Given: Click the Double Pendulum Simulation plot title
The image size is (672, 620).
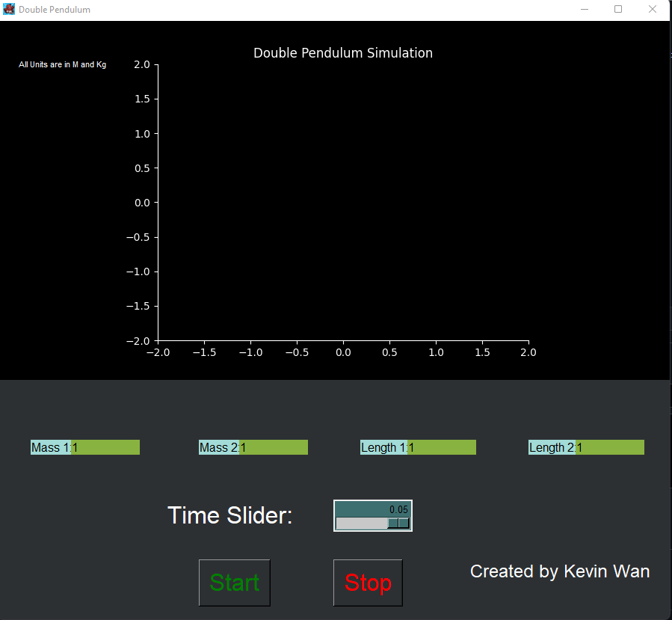Looking at the screenshot, I should (342, 53).
